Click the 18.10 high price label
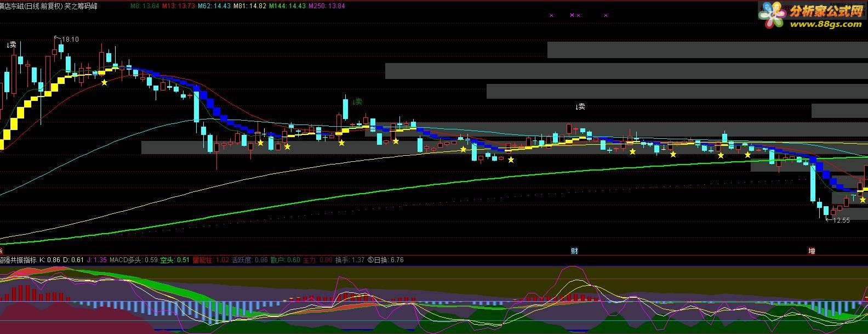This screenshot has width=868, height=334. [70, 39]
